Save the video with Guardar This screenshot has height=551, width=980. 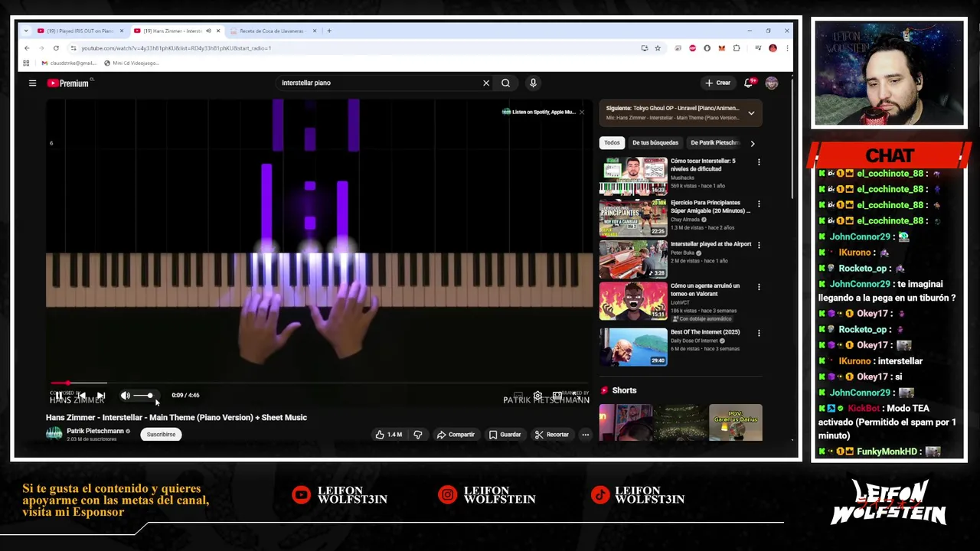pos(505,435)
